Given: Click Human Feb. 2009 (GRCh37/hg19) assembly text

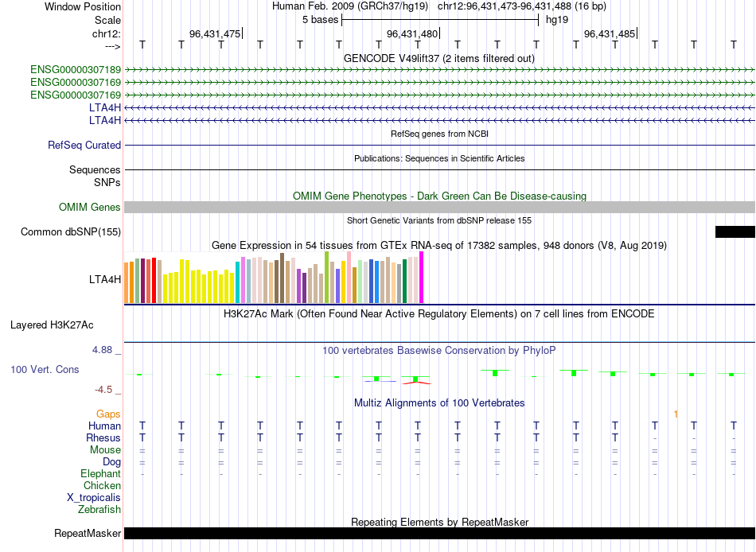Looking at the screenshot, I should [x=350, y=6].
